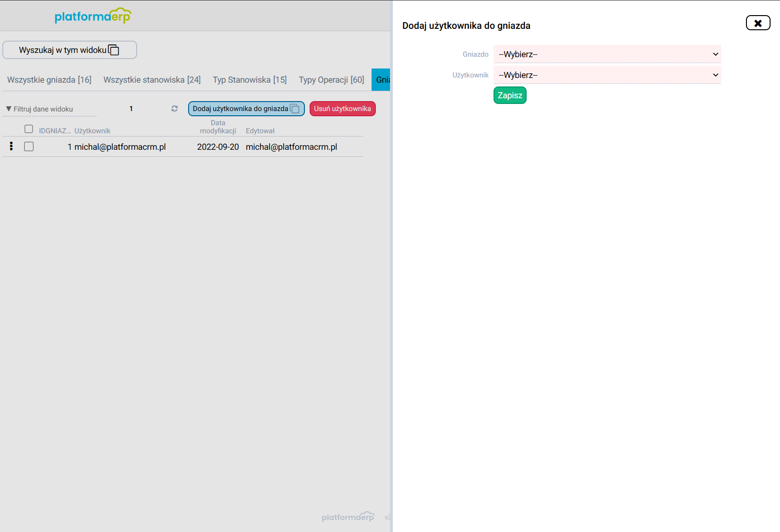
Task: Check the row checkbox for michal@platformacrm.pl
Action: 29,146
